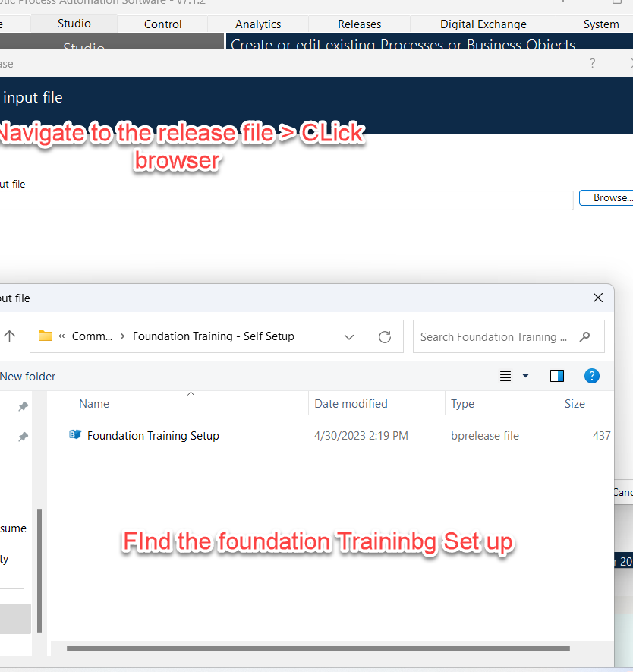This screenshot has height=672, width=633.
Task: Sort by Size column header
Action: click(575, 404)
